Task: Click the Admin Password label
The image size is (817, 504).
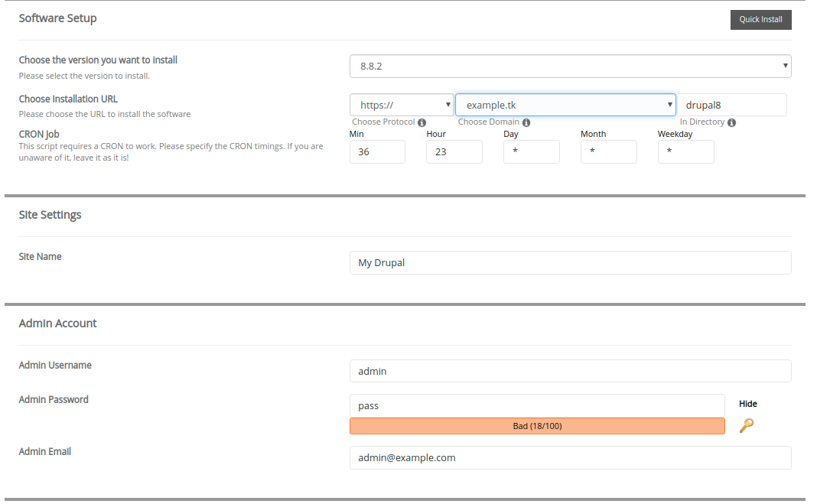Action: pyautogui.click(x=54, y=399)
